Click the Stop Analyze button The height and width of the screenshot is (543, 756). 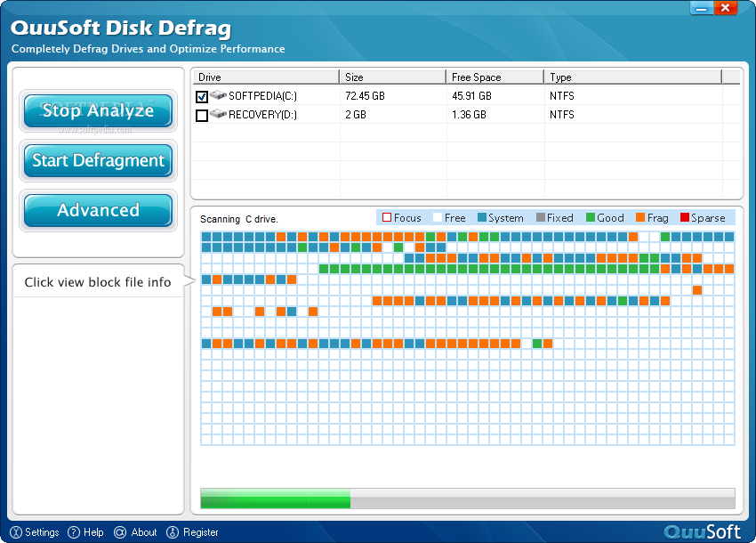[x=98, y=111]
